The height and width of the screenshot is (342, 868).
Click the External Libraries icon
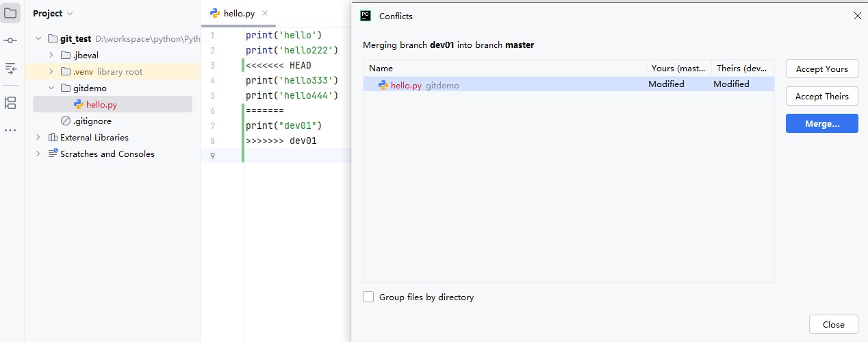click(x=53, y=137)
